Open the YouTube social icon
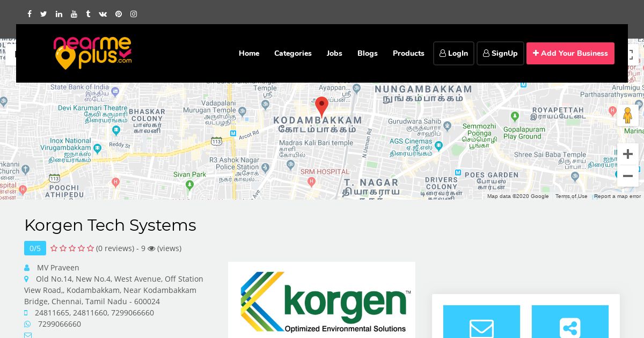 [74, 14]
